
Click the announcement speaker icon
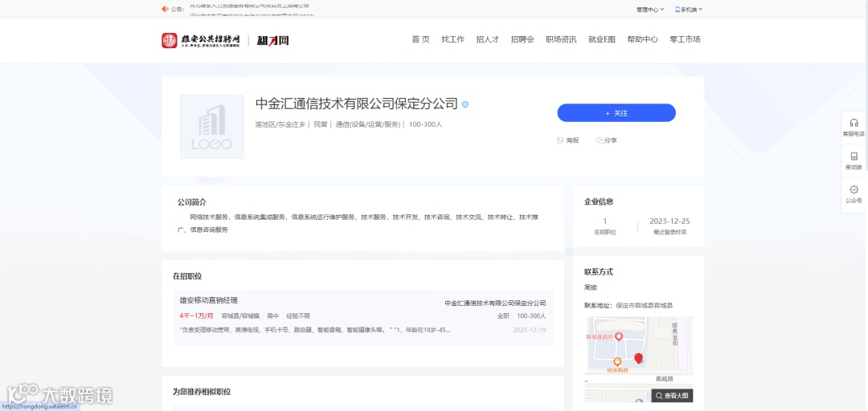coord(165,9)
